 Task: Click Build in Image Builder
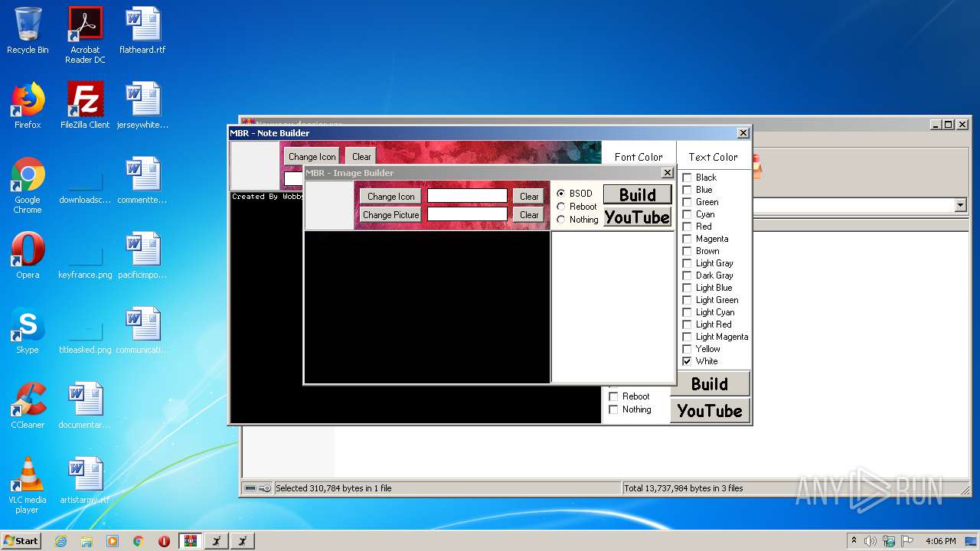(x=637, y=194)
